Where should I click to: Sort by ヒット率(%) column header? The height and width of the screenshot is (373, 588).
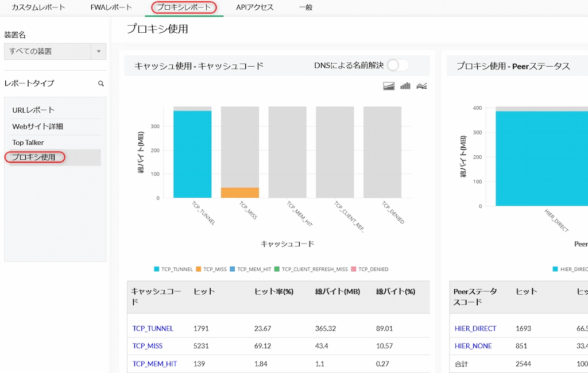point(274,291)
